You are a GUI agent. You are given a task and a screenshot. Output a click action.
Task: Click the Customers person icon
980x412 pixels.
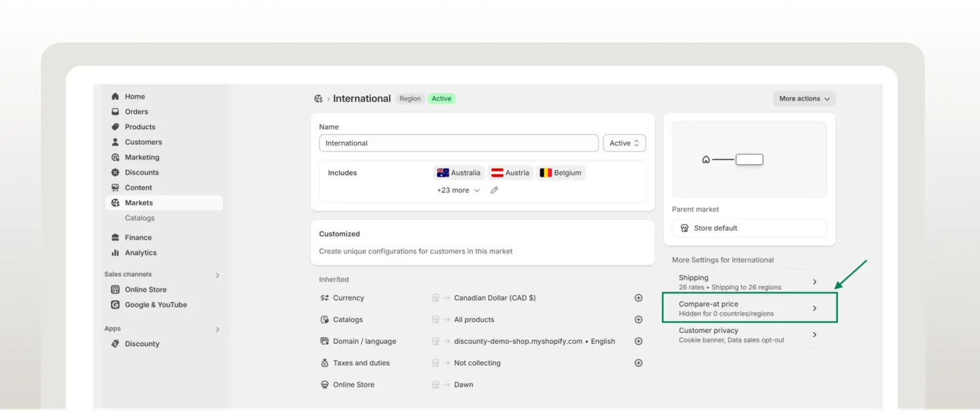[115, 142]
